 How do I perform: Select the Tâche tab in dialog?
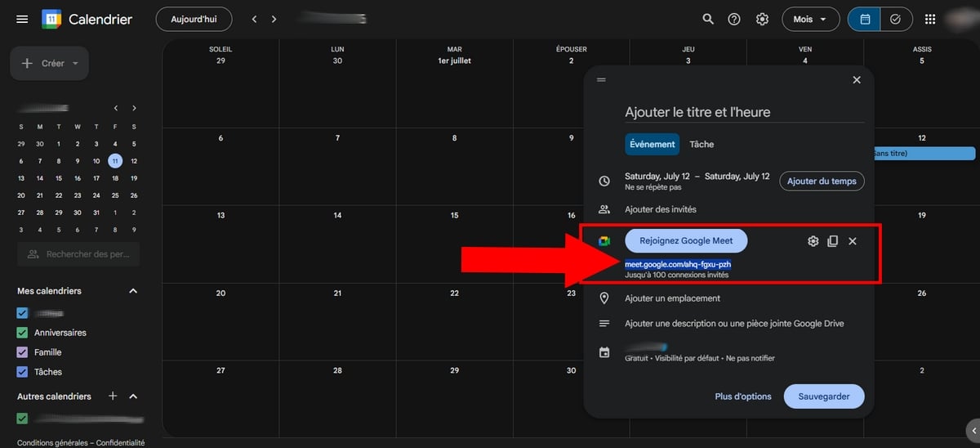click(702, 144)
